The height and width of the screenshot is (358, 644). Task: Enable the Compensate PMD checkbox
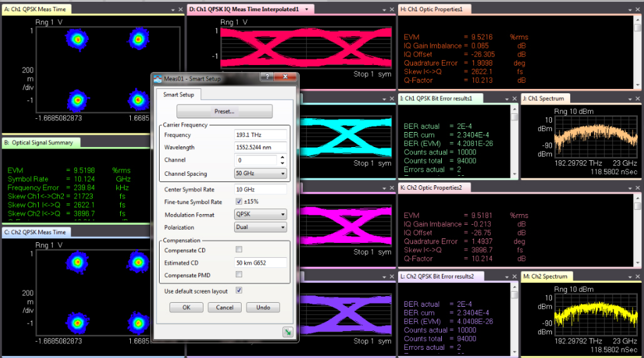[x=238, y=274]
